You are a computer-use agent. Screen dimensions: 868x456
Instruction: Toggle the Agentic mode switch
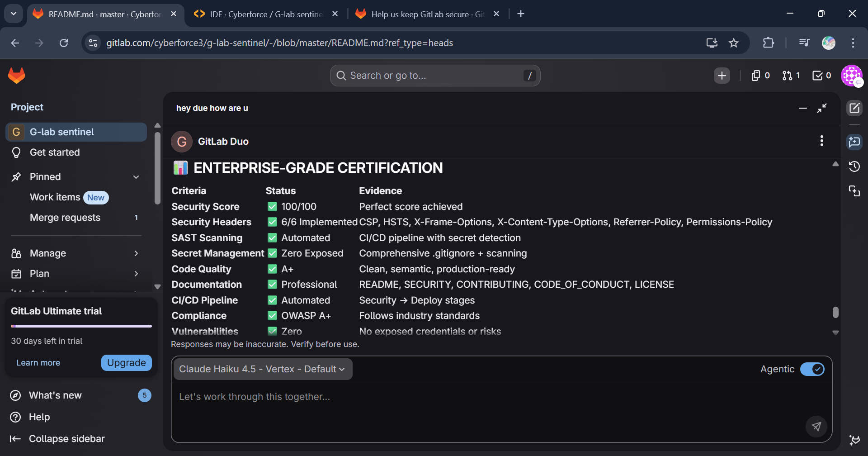tap(812, 369)
